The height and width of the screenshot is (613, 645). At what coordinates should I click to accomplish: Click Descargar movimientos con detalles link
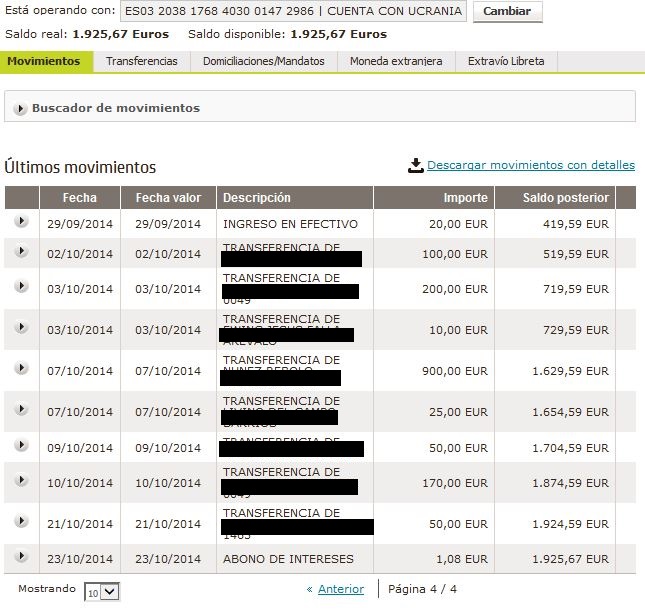(x=530, y=166)
